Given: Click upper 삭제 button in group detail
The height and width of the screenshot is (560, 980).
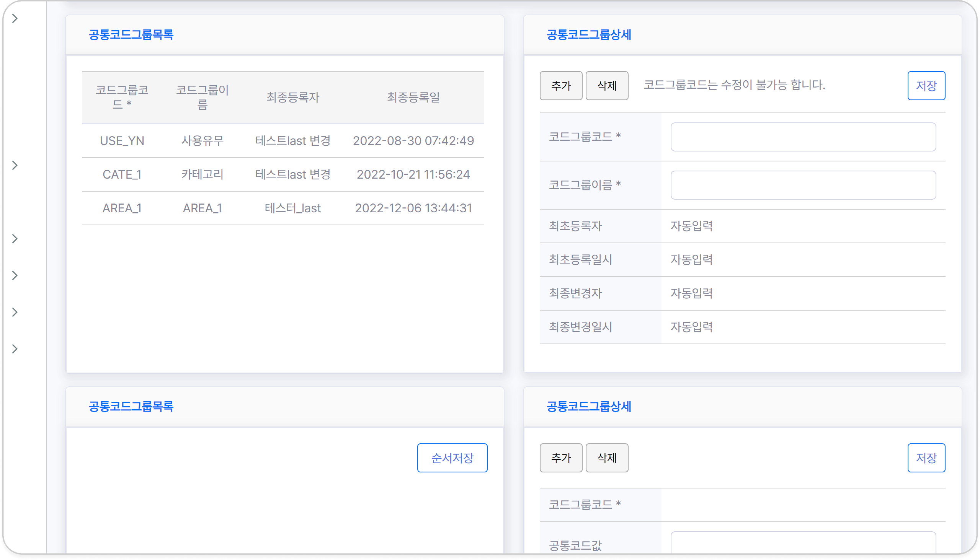Looking at the screenshot, I should (x=607, y=86).
